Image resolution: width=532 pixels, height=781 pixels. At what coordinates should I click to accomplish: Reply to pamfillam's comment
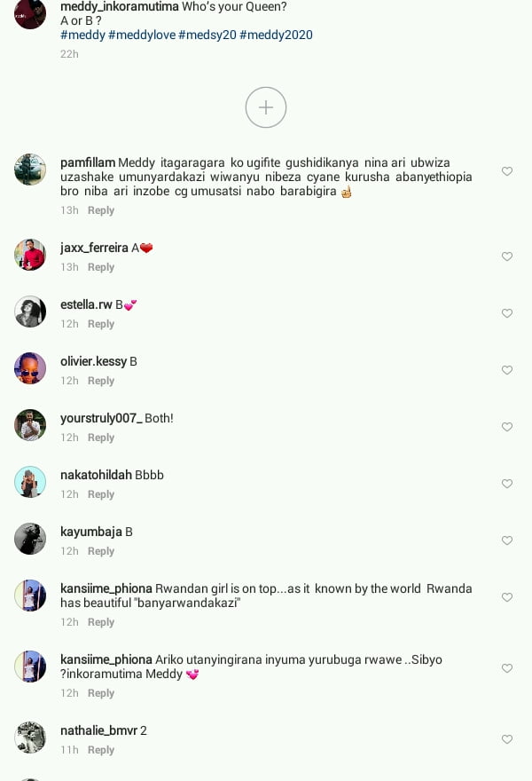click(x=101, y=210)
